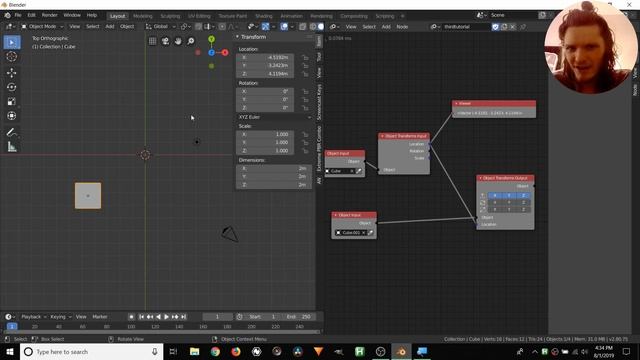This screenshot has height=360, width=640.
Task: Switch to camera view icon
Action: coord(165,41)
